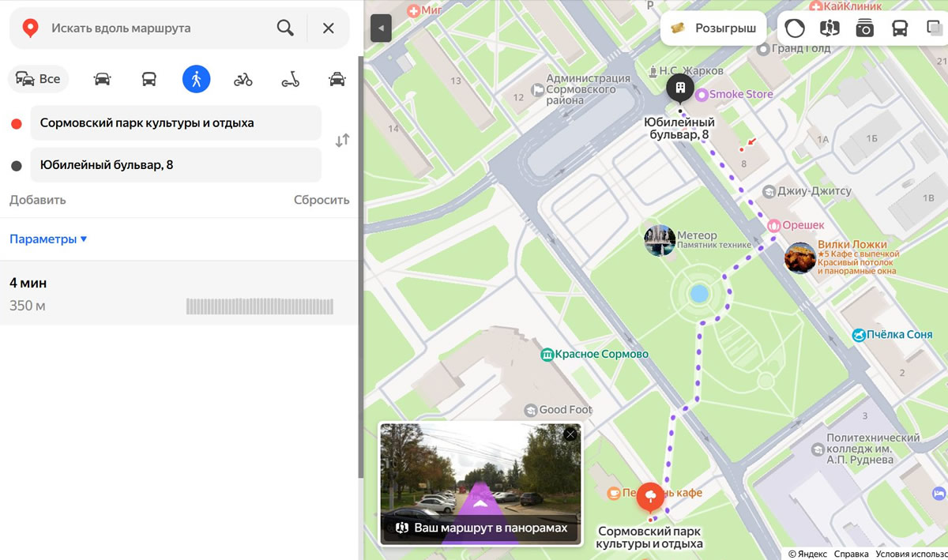The image size is (948, 560).
Task: Expand the Параметры route options
Action: (x=48, y=239)
